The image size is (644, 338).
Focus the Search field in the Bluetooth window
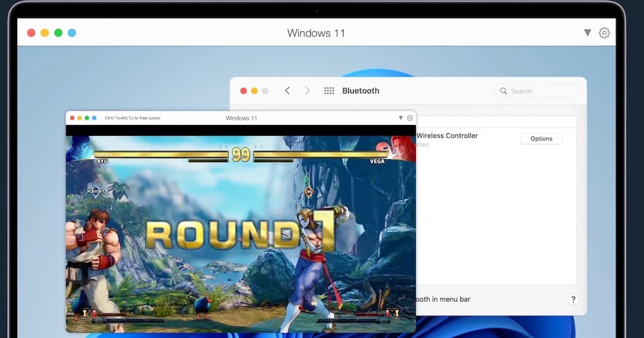click(538, 91)
